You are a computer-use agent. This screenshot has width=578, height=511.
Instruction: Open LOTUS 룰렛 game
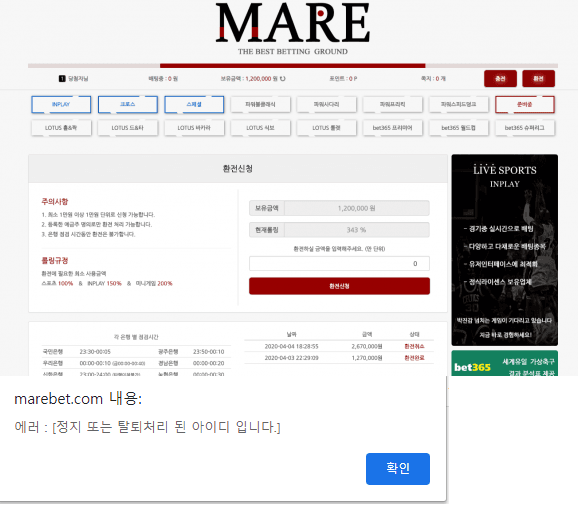click(x=326, y=128)
